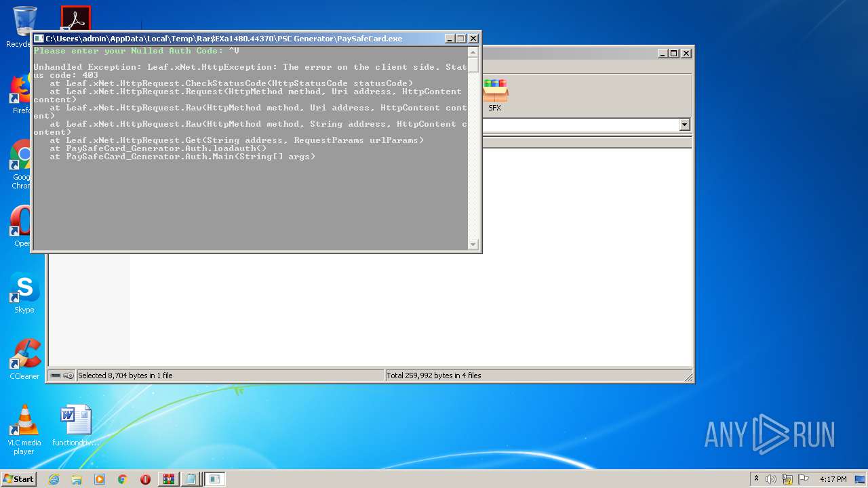Image resolution: width=868 pixels, height=488 pixels.
Task: Close the PaySafeCard.exe console window
Action: [473, 39]
